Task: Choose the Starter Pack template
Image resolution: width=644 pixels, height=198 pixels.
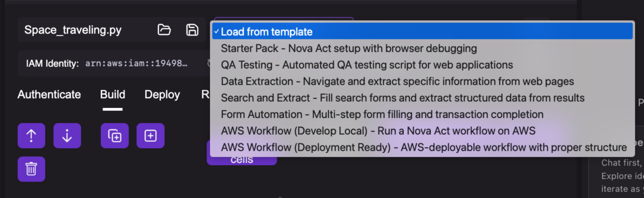Action: (x=349, y=48)
